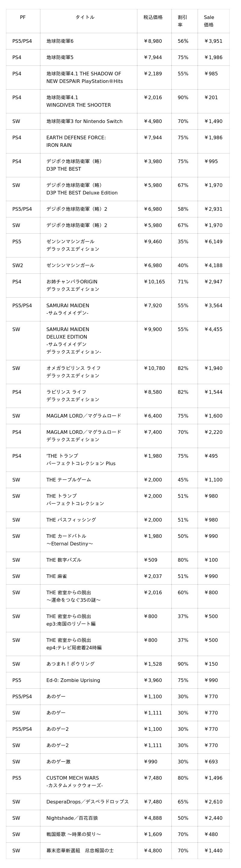Click the 地球防衛軍5 title
This screenshot has width=241, height=868.
click(60, 57)
